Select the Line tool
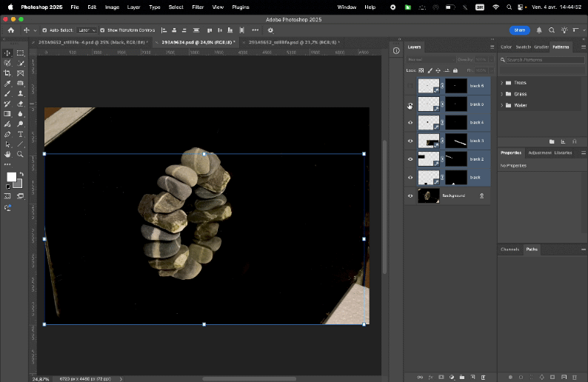This screenshot has width=588, height=382. (20, 144)
